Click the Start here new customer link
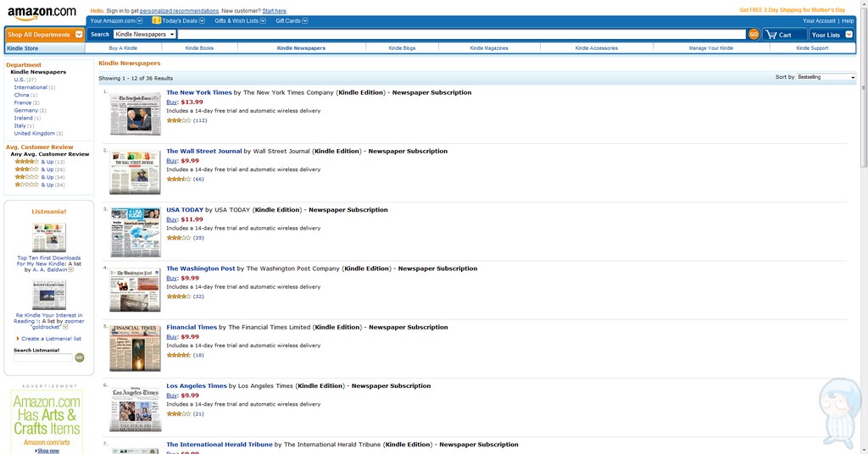Viewport: 868px width, 454px height. click(x=274, y=10)
